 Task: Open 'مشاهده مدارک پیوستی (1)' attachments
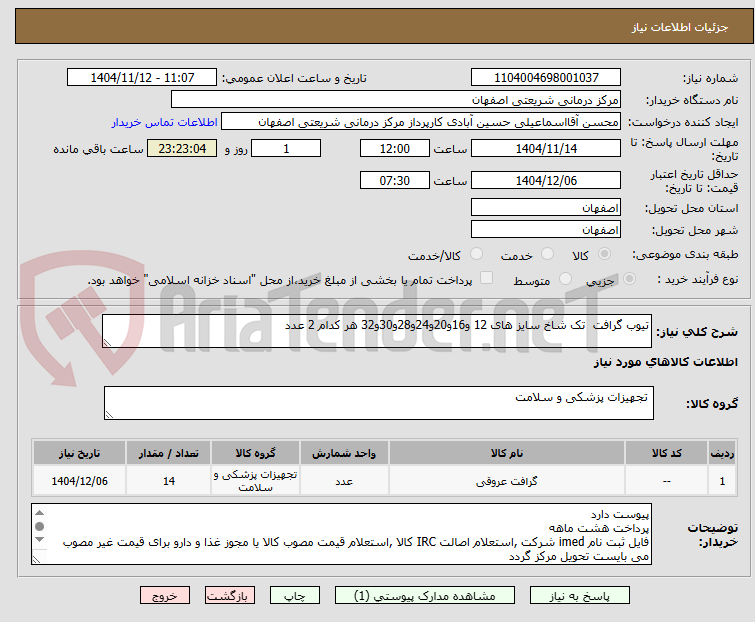pos(425,596)
